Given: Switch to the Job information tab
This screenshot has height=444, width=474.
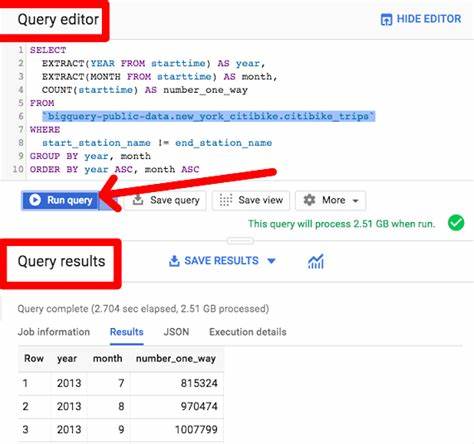Looking at the screenshot, I should click(x=54, y=332).
